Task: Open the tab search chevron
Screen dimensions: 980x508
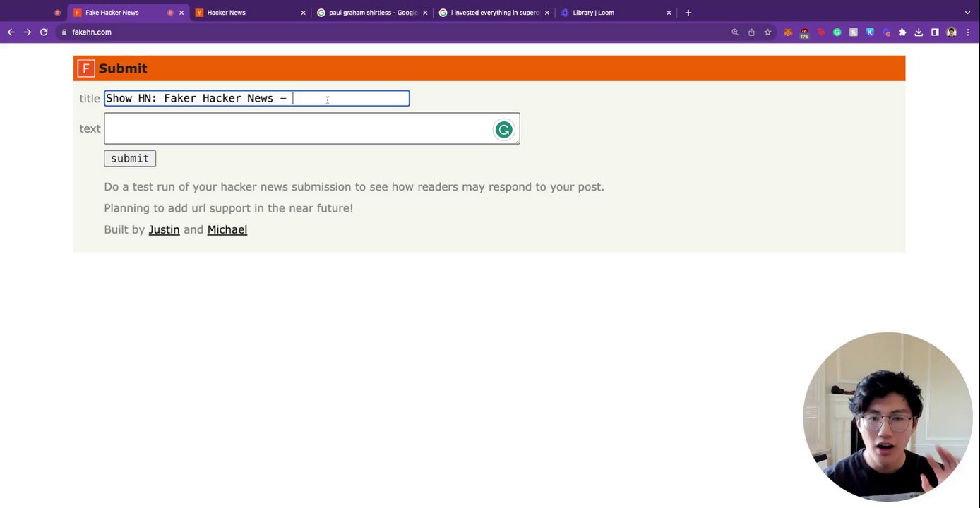Action: [967, 13]
